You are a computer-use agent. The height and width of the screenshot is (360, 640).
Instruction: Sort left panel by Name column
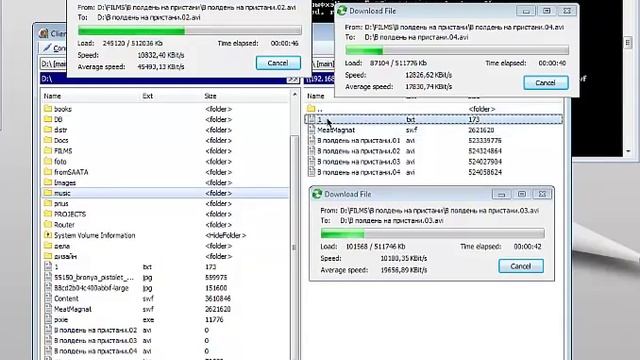(52, 96)
